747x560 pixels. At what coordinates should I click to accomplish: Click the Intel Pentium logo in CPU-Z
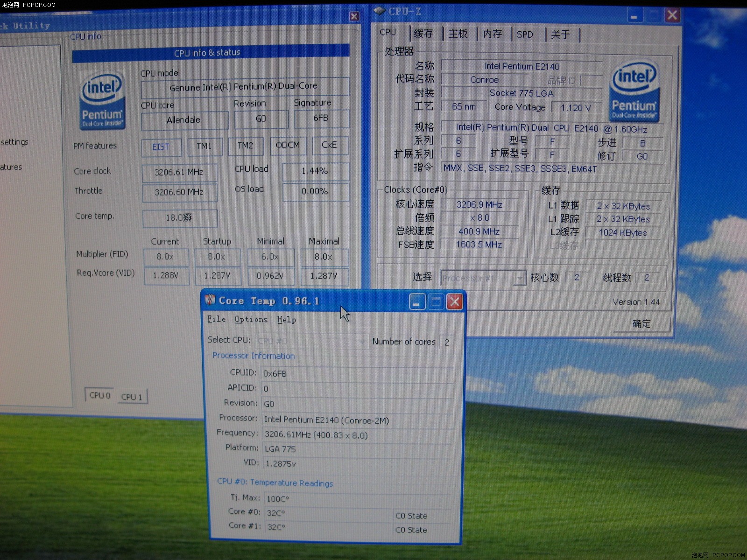[634, 91]
